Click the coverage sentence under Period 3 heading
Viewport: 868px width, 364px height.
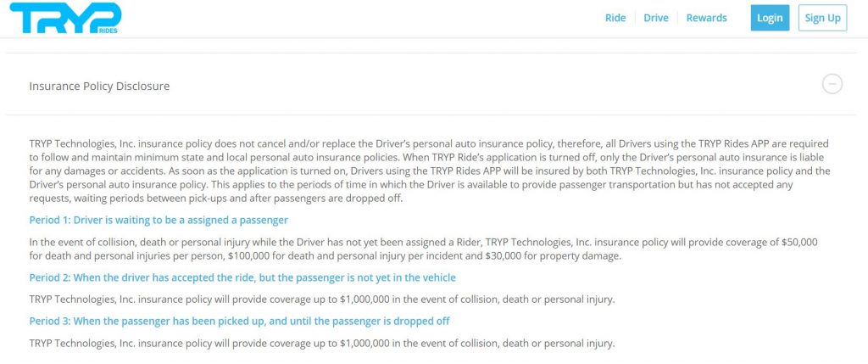click(321, 343)
